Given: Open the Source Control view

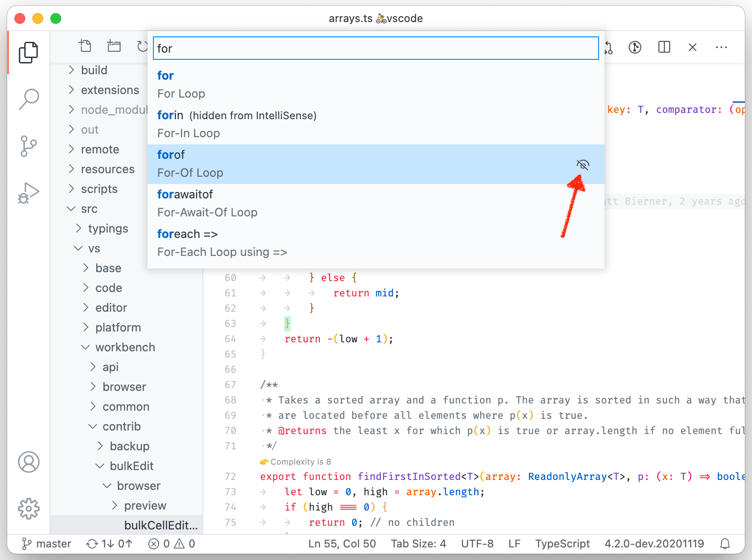Looking at the screenshot, I should (x=29, y=146).
